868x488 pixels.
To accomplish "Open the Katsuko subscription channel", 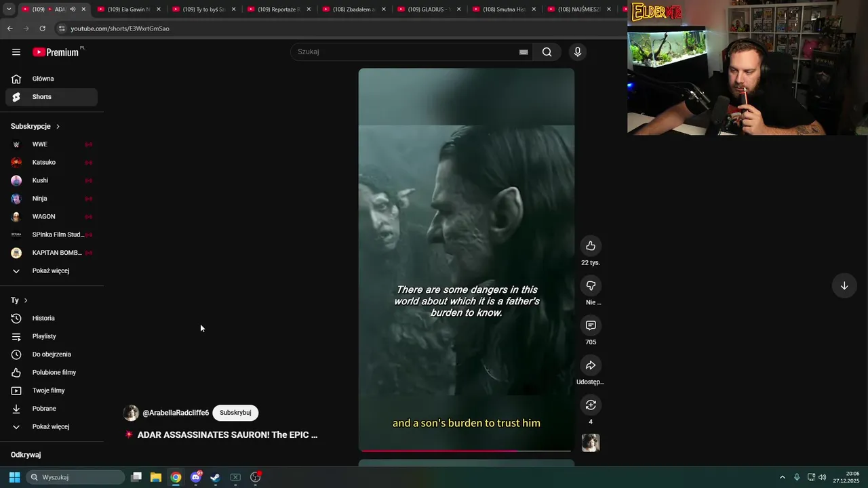I will (52, 163).
